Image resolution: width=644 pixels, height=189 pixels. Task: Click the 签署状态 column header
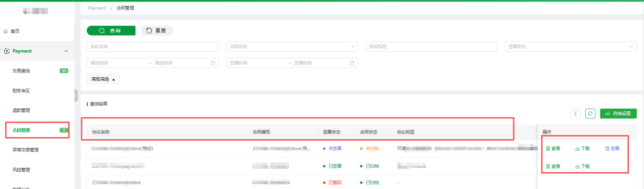[x=332, y=132]
